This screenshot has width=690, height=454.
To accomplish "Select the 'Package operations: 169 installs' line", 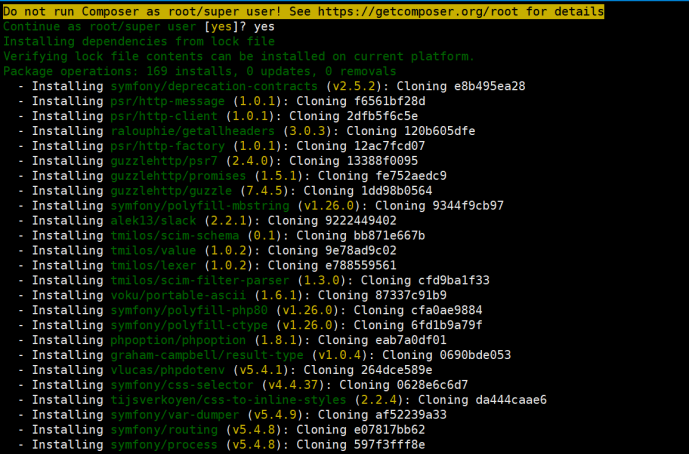I will [x=200, y=71].
